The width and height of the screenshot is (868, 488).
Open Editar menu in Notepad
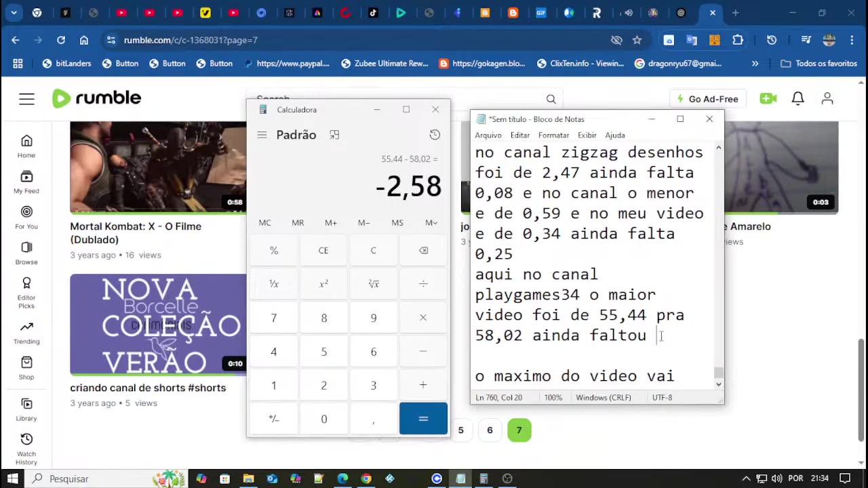[x=520, y=135]
